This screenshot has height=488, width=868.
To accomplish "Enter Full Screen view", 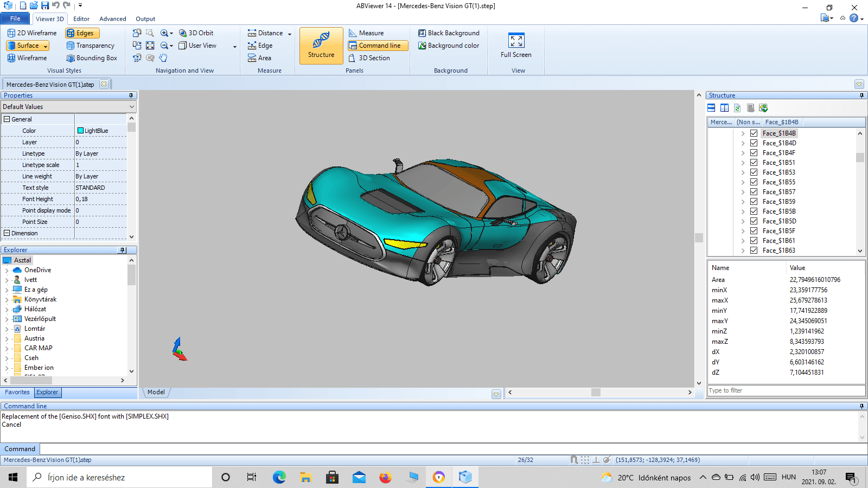I will tap(516, 45).
